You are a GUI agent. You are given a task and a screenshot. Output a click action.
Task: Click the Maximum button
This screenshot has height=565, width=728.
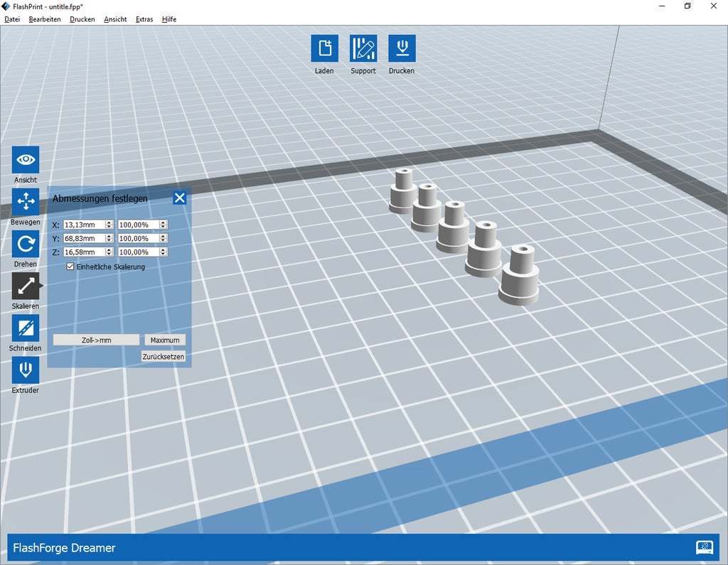[165, 340]
